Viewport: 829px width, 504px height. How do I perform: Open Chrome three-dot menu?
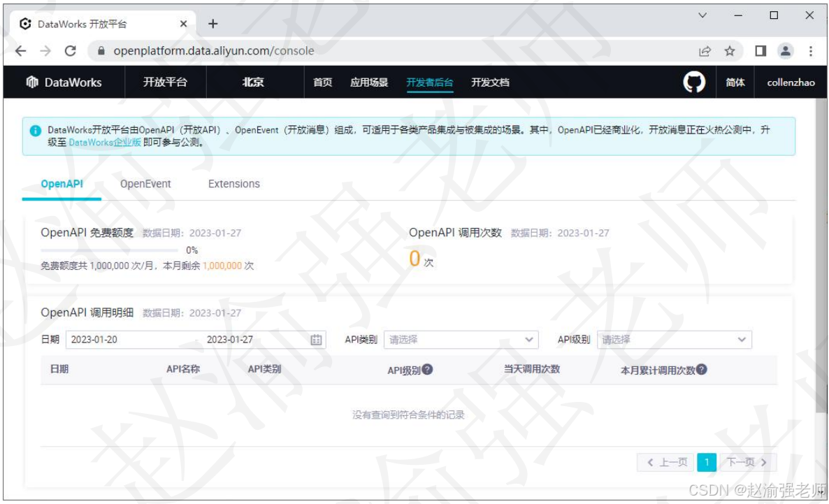point(811,51)
